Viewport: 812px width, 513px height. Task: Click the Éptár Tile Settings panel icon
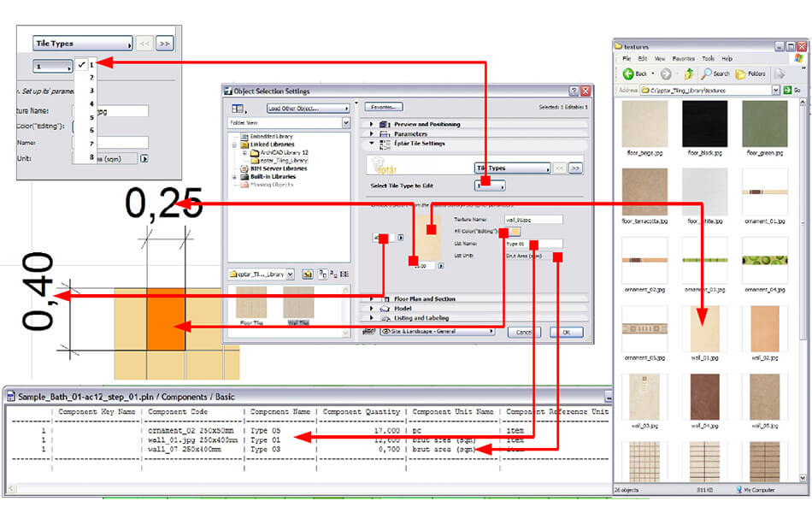[385, 144]
